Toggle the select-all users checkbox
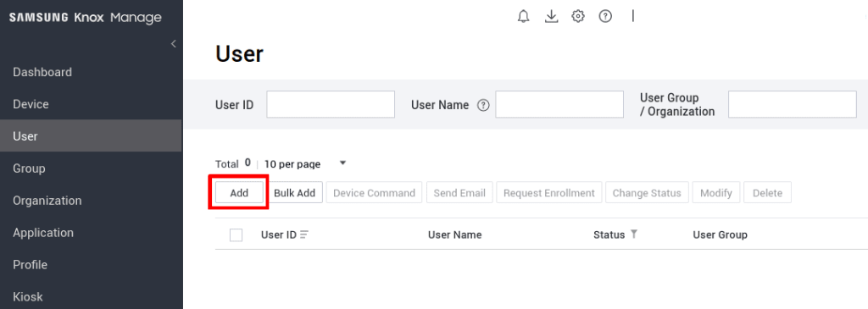The image size is (868, 309). click(236, 235)
